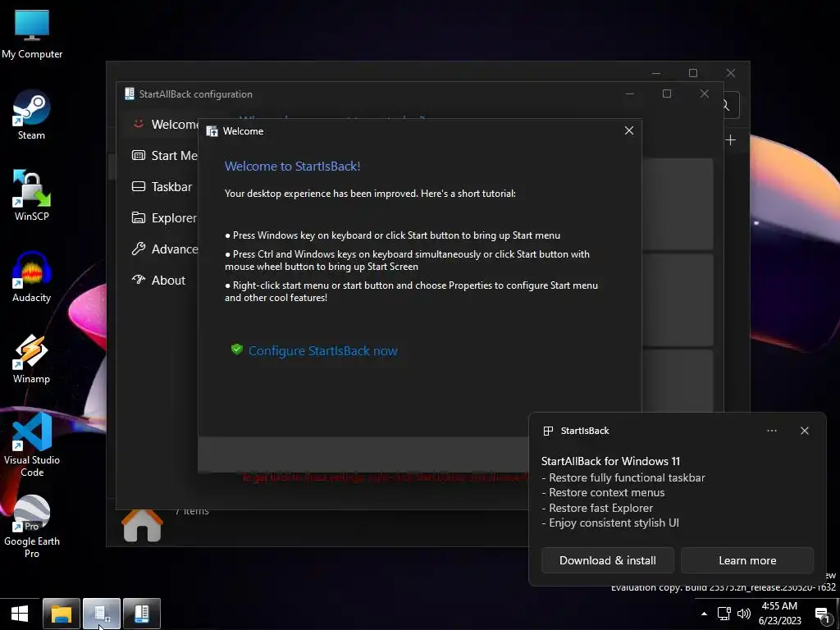This screenshot has height=630, width=840.
Task: Click the StartIsBack notification app icon
Action: (x=548, y=431)
